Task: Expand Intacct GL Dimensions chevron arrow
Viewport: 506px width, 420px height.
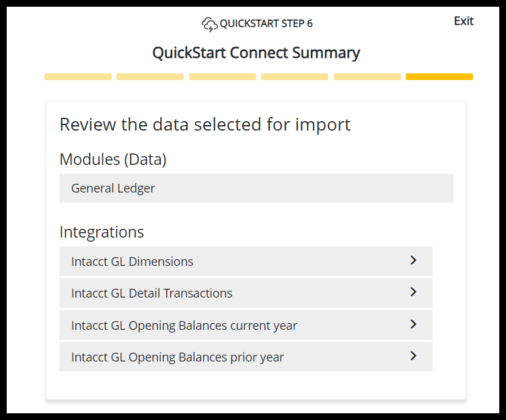Action: coord(413,260)
